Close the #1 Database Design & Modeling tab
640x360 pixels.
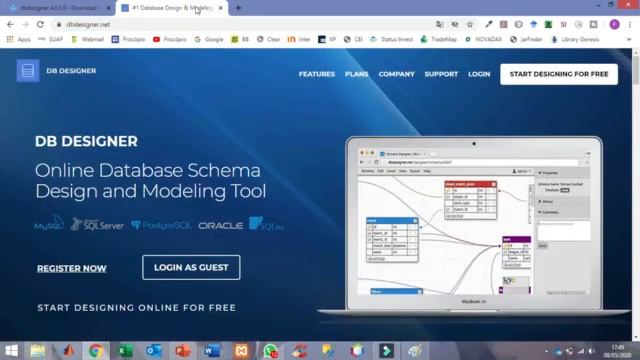(x=220, y=8)
